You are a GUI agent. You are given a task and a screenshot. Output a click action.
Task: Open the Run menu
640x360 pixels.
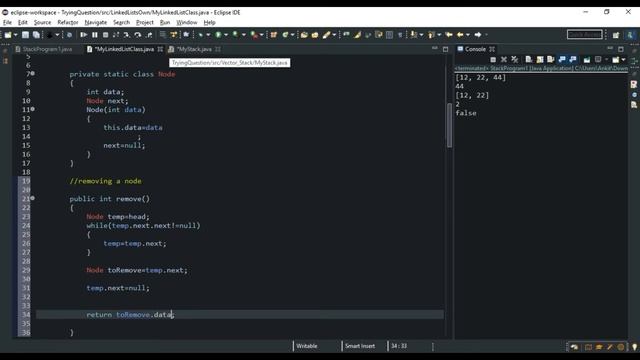click(x=165, y=22)
